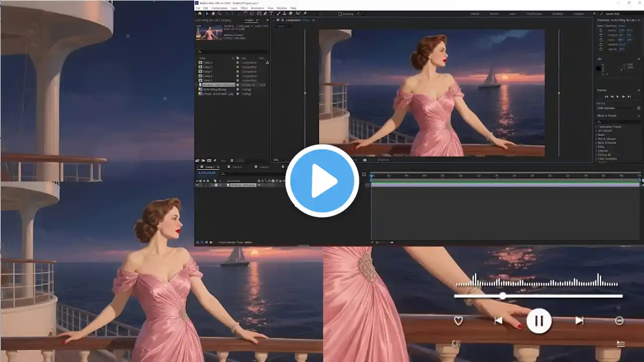Switch to the Standard workspace
644x362 pixels.
click(x=557, y=14)
